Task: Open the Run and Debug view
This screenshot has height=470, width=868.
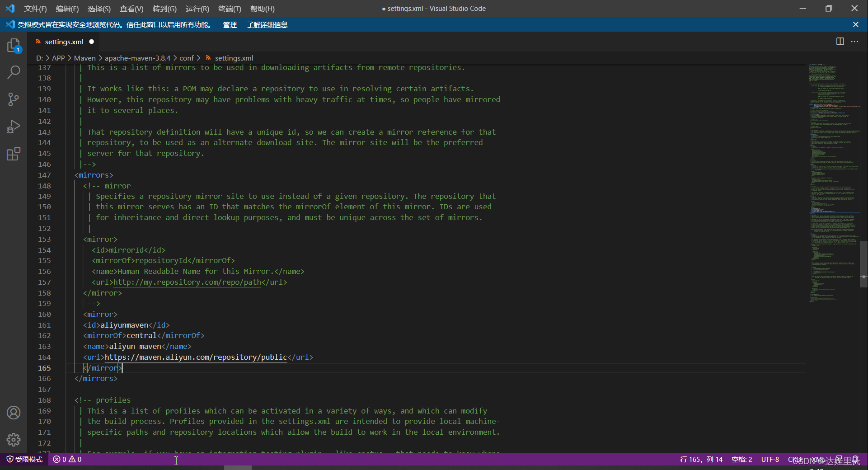Action: pyautogui.click(x=14, y=127)
